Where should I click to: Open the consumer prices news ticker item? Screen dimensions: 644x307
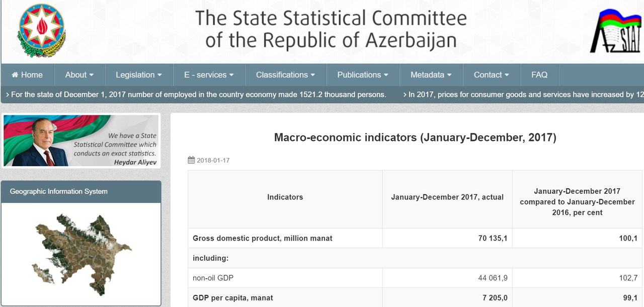523,95
